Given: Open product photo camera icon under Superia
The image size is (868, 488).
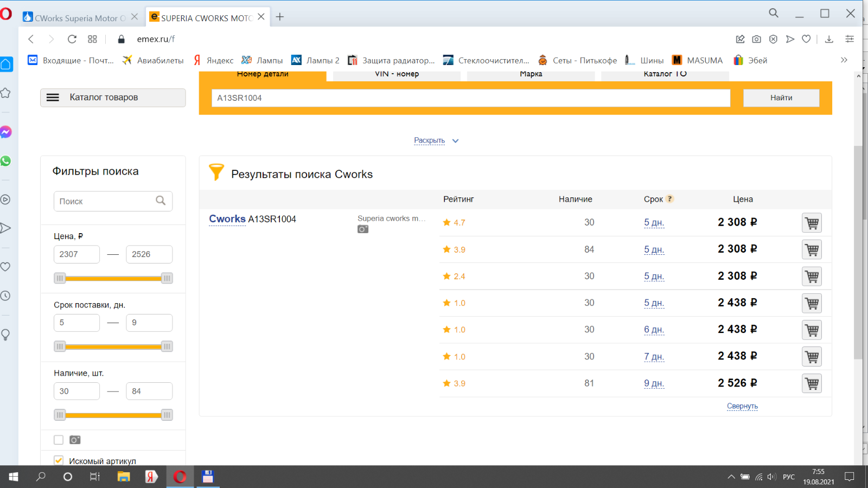Looking at the screenshot, I should [x=363, y=229].
